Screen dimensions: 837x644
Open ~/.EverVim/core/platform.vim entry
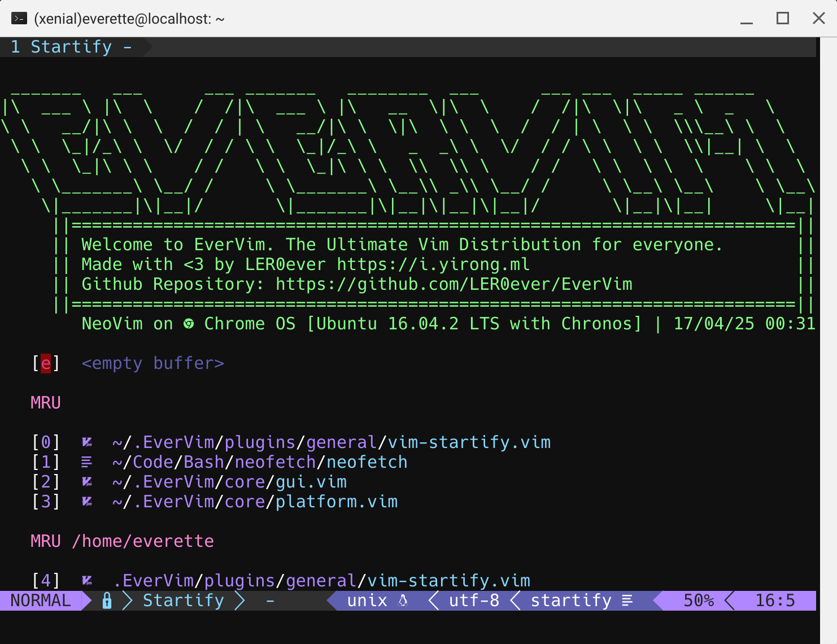coord(255,502)
